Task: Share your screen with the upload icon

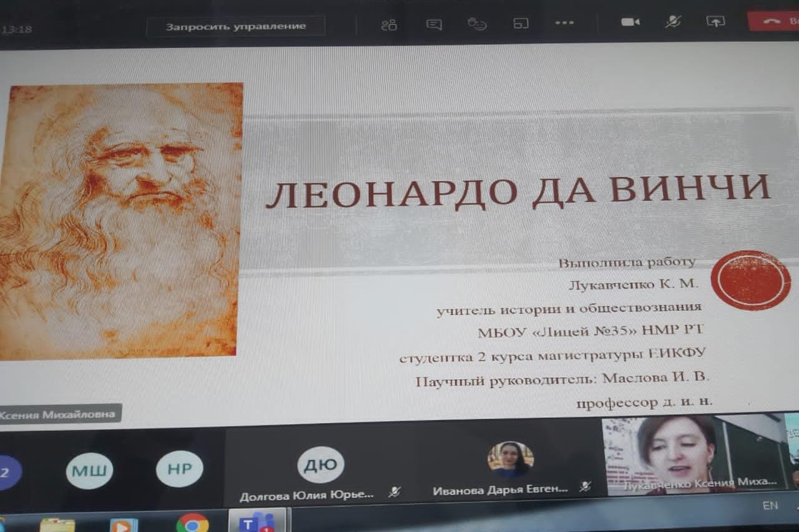Action: pos(715,21)
